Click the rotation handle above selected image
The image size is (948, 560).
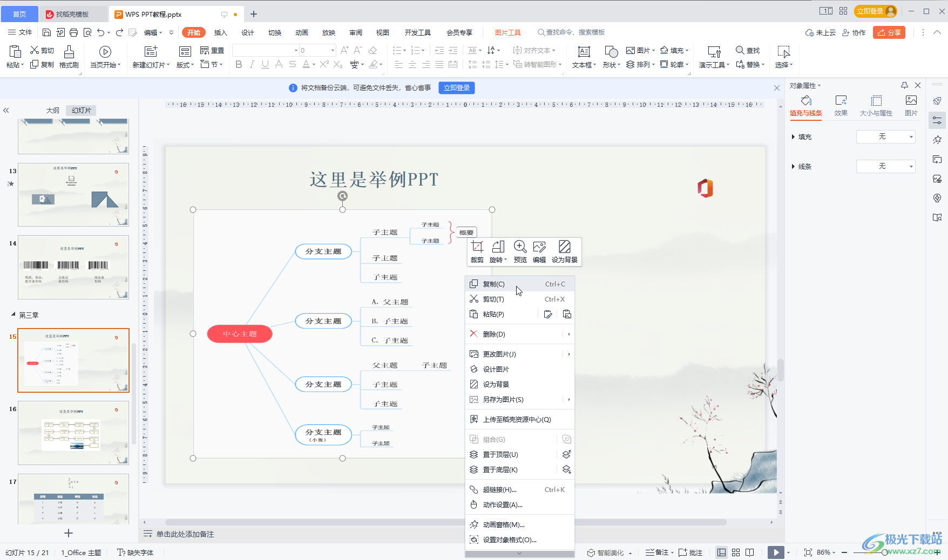pyautogui.click(x=342, y=196)
